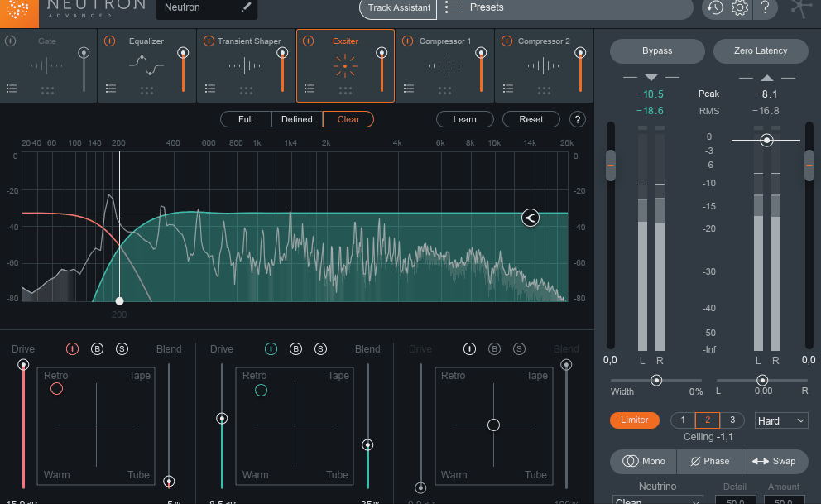Click the Learn button
Viewport: 821px width, 504px height.
click(x=464, y=119)
